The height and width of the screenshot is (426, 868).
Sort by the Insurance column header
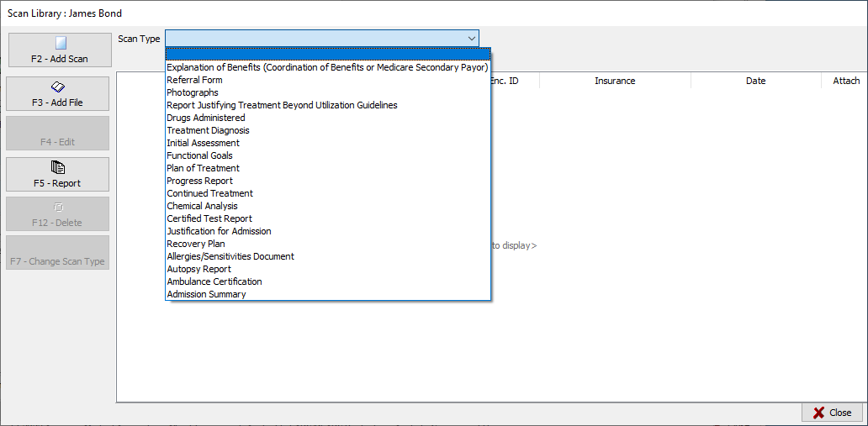pos(615,81)
